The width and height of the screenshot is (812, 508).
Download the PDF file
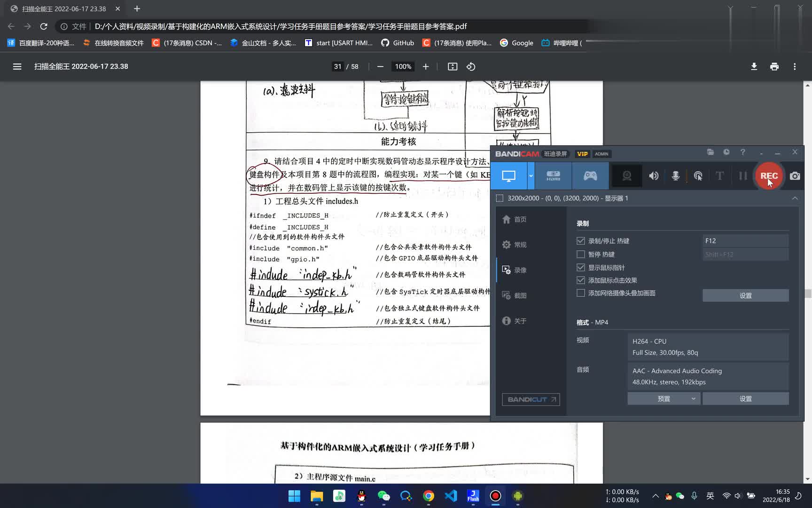pos(754,66)
